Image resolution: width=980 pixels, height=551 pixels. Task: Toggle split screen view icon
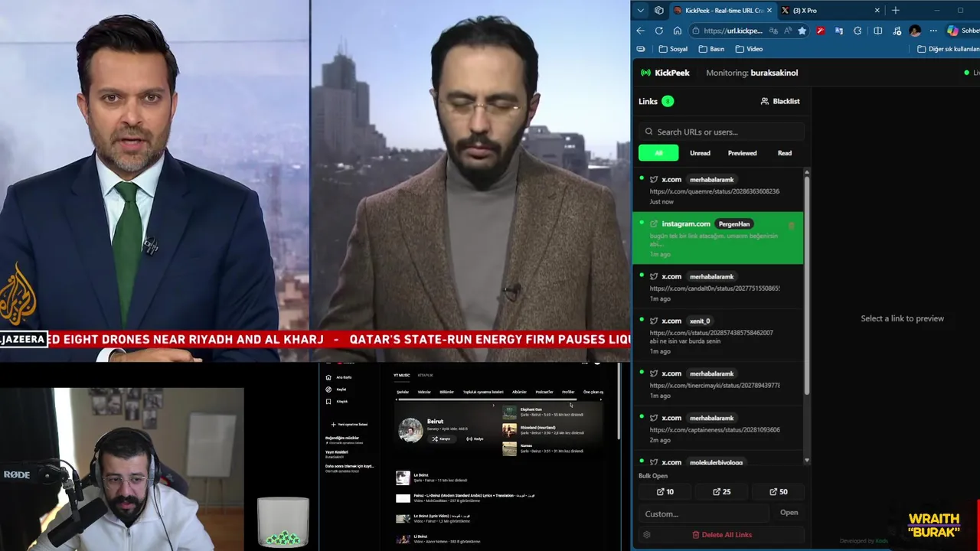877,31
